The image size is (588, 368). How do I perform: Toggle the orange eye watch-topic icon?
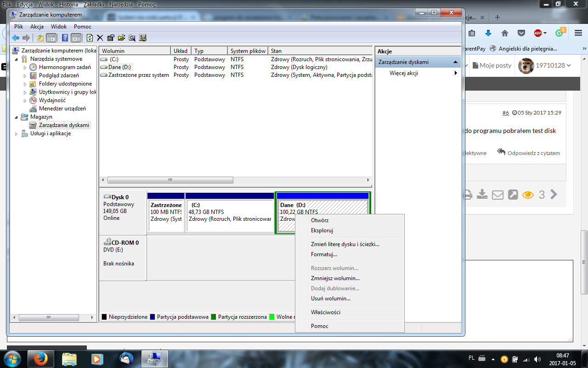(x=528, y=195)
